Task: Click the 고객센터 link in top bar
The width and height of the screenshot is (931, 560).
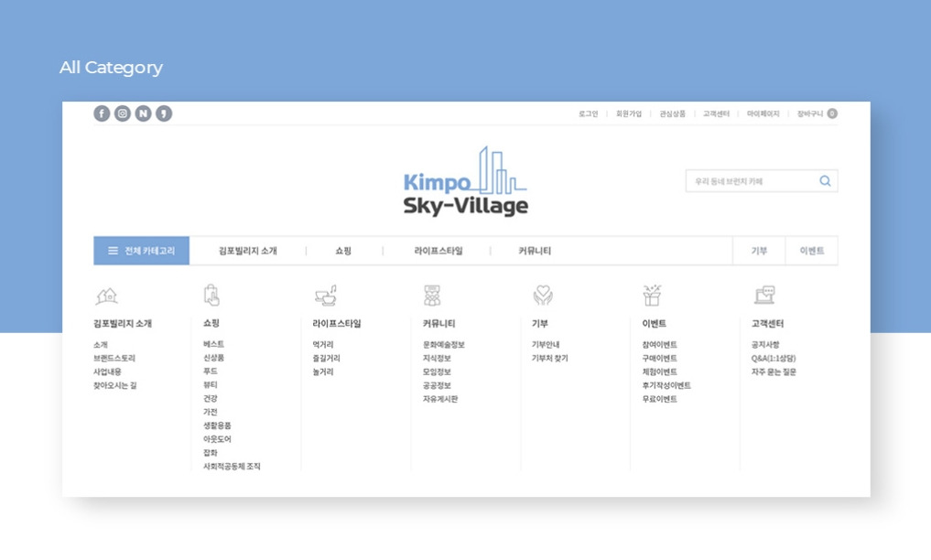Action: (x=716, y=113)
